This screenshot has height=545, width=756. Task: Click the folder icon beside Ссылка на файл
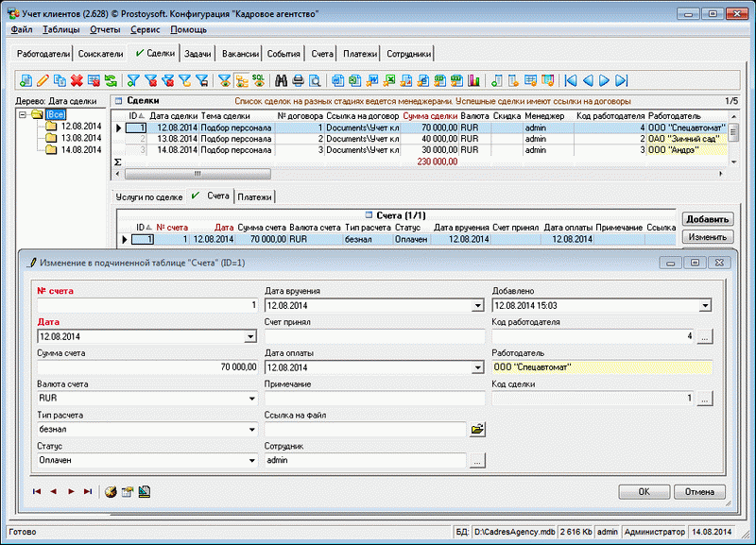coord(477,430)
